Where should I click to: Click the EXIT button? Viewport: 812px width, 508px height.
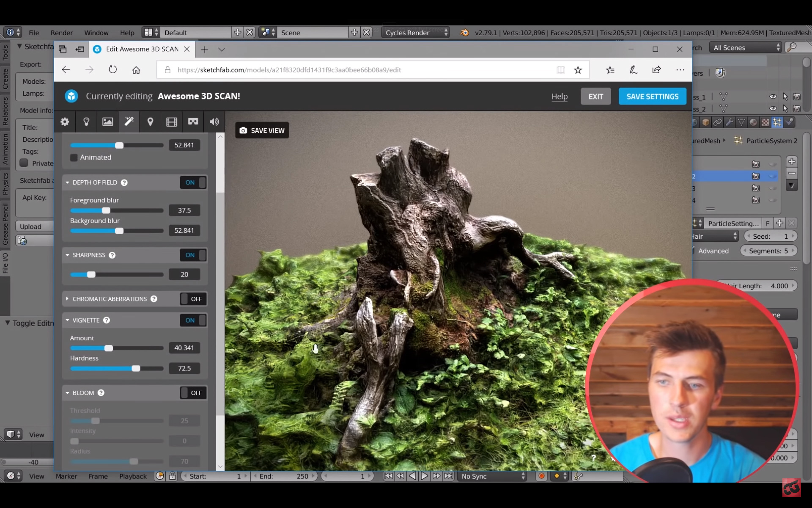tap(596, 97)
